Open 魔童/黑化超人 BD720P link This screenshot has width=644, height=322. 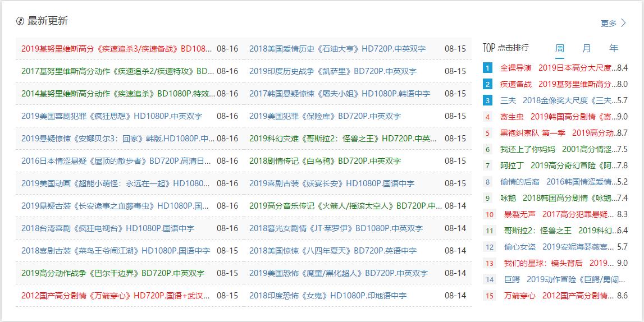click(x=339, y=273)
